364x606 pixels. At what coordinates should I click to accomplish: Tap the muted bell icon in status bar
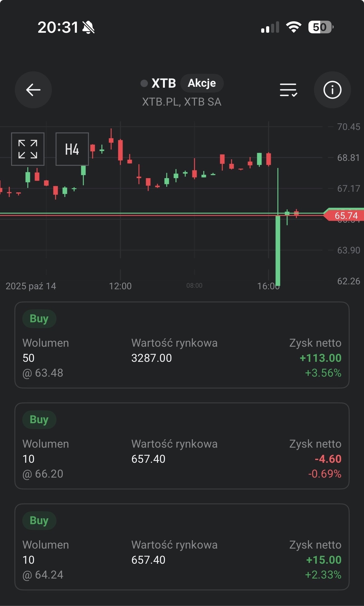point(89,27)
